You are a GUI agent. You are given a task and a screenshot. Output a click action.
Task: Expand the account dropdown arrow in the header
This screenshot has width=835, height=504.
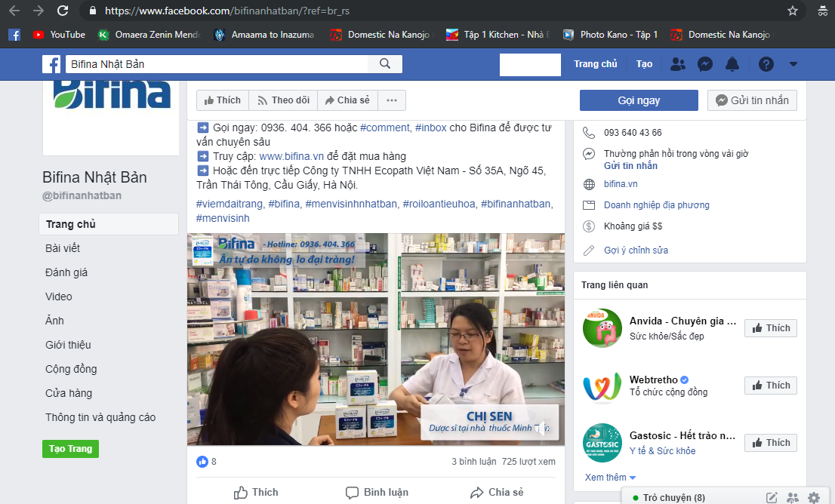coord(793,64)
